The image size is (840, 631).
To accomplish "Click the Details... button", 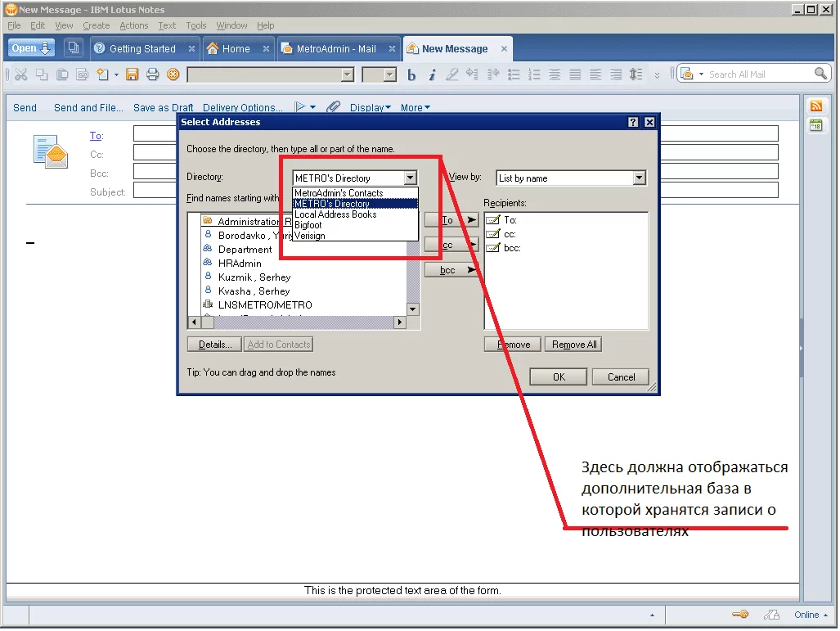I will [215, 345].
